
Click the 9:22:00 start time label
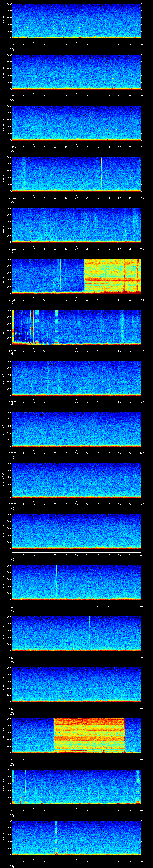coord(12,453)
